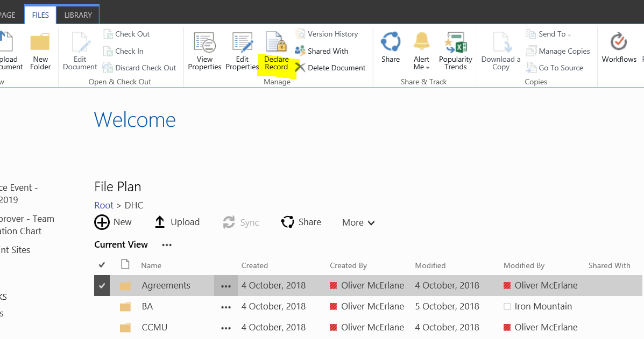The height and width of the screenshot is (339, 644).
Task: Click the CCMU folder icon
Action: point(125,328)
